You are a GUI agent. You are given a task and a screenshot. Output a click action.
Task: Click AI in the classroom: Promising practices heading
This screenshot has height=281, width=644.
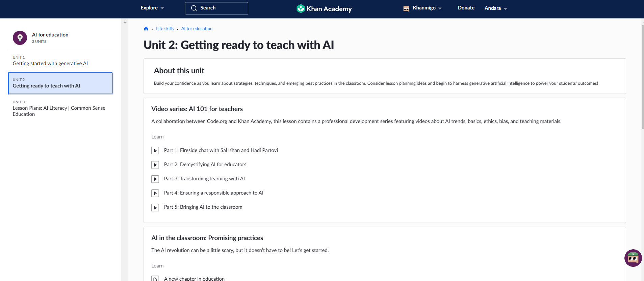[x=207, y=238]
